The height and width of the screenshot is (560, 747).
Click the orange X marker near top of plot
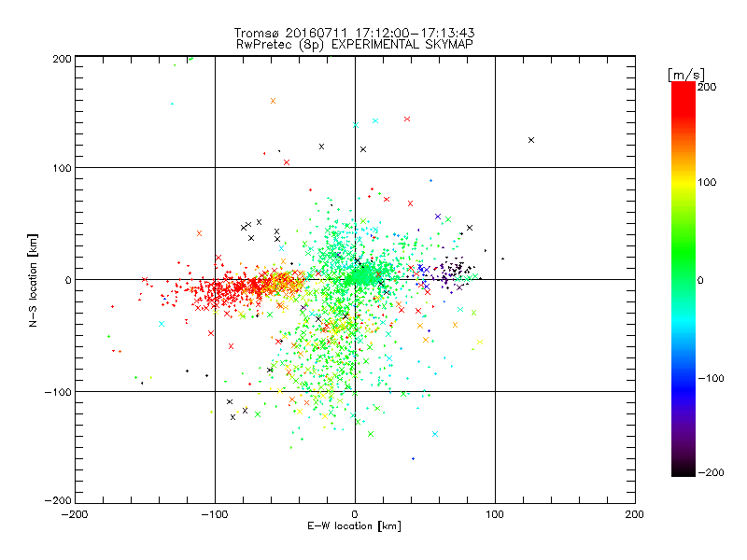(x=273, y=101)
